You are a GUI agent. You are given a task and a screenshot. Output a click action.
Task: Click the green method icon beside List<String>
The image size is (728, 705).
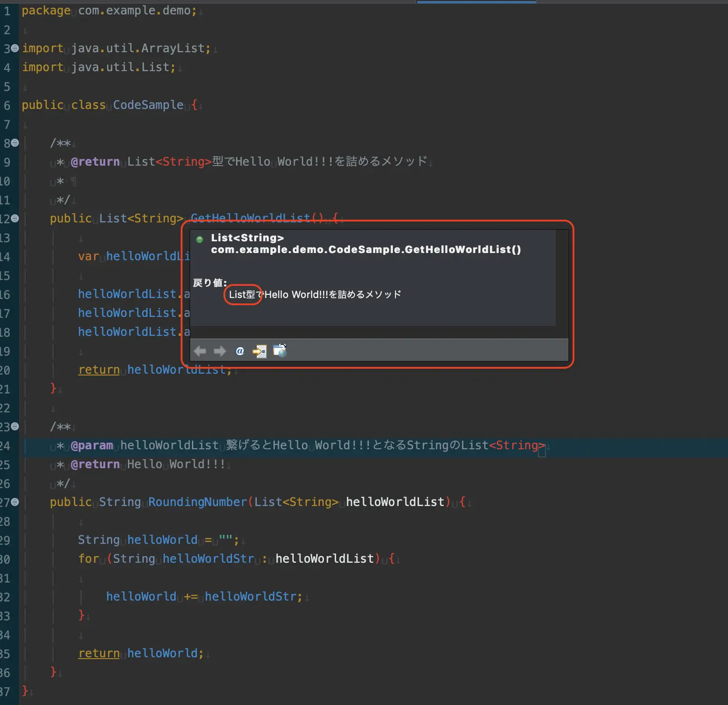click(200, 240)
